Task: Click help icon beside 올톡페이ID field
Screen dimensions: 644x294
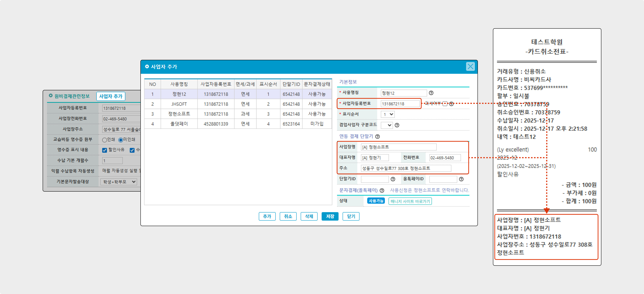Action: tap(461, 179)
